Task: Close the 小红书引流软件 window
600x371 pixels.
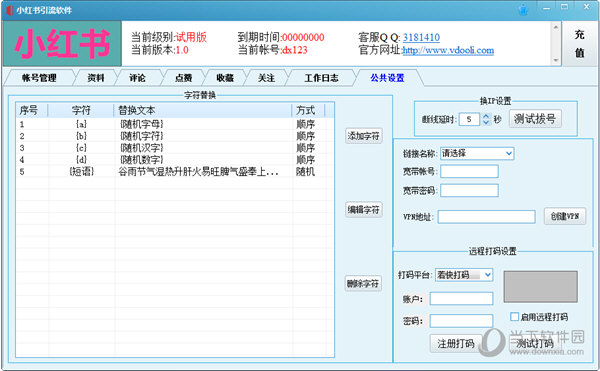Action: pos(587,7)
